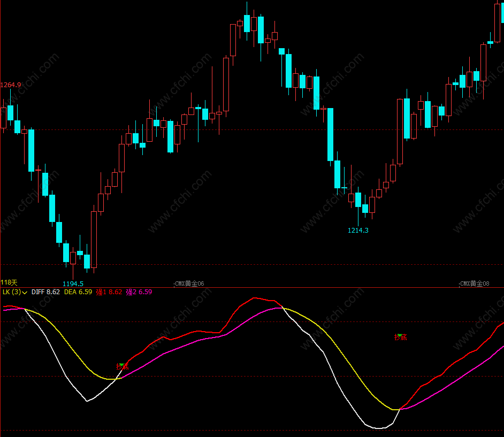Screen dimensions: 504x437
Task: Click the LK (3) indicator name
Action: 12,292
